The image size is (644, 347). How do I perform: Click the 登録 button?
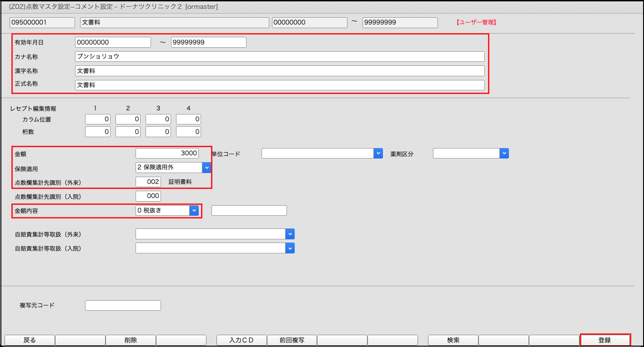pyautogui.click(x=605, y=340)
